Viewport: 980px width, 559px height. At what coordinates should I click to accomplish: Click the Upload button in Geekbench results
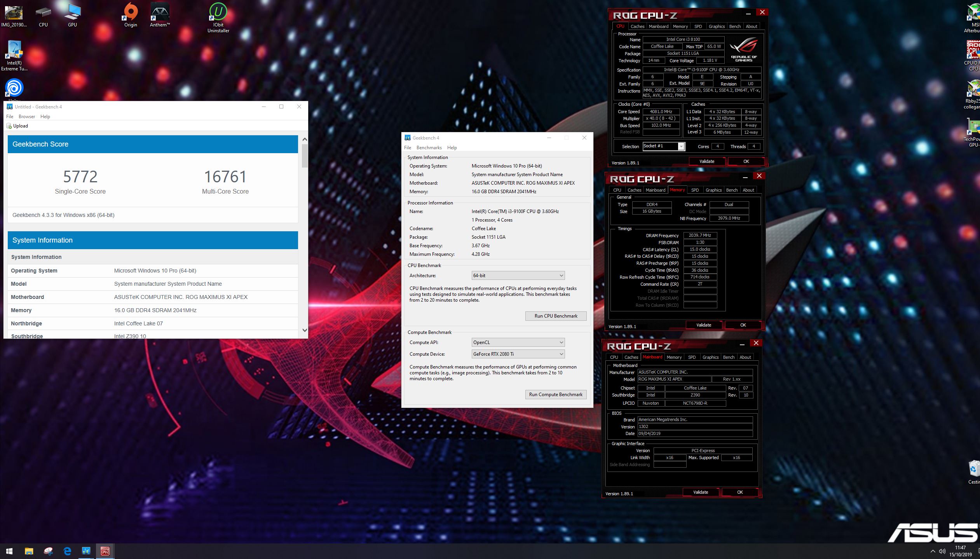[x=17, y=126]
